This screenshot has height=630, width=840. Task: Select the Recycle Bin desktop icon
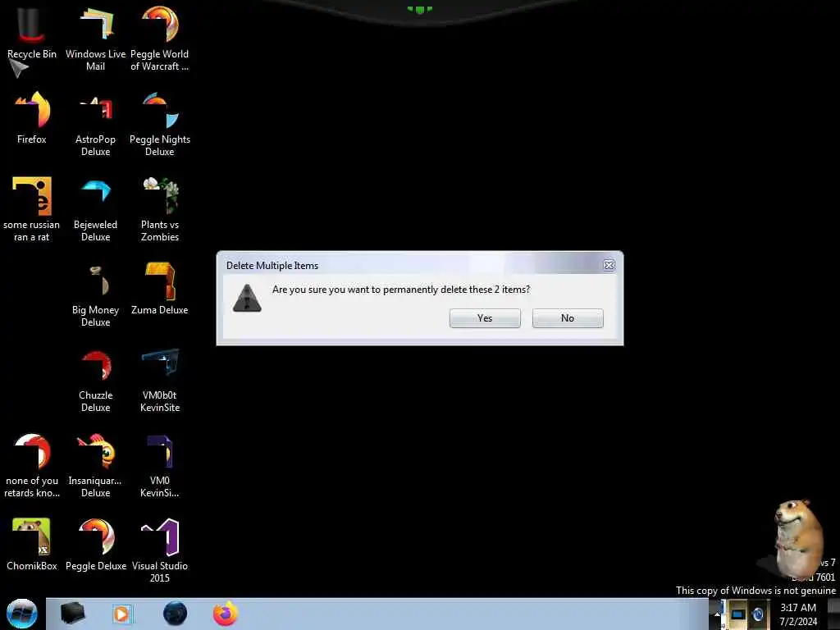(32, 34)
